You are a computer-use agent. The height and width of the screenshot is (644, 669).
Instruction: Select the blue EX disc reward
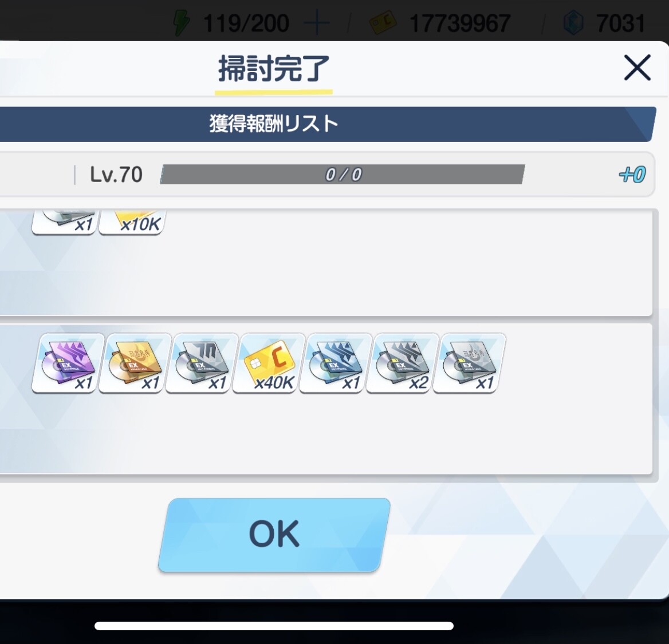click(336, 363)
